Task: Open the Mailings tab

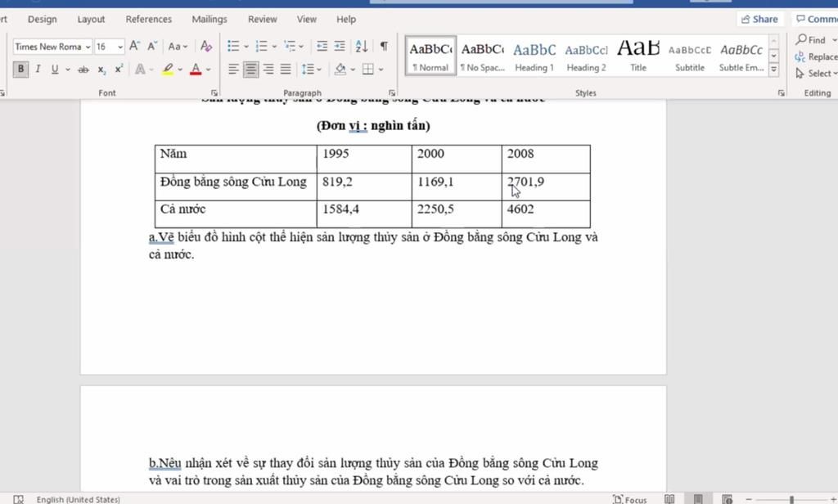Action: pyautogui.click(x=209, y=20)
